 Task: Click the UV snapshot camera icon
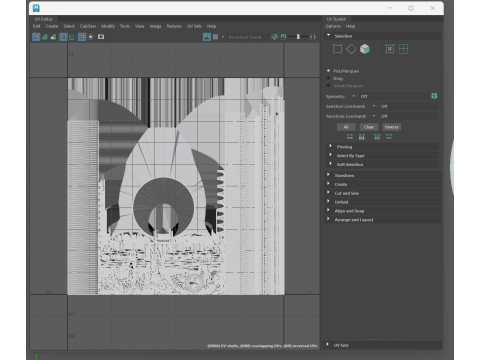[x=101, y=37]
